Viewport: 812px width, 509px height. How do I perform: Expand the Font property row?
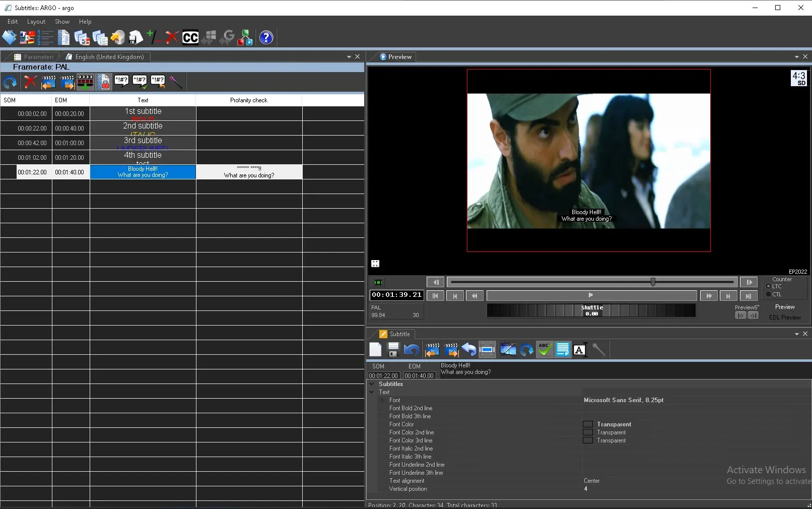[382, 400]
